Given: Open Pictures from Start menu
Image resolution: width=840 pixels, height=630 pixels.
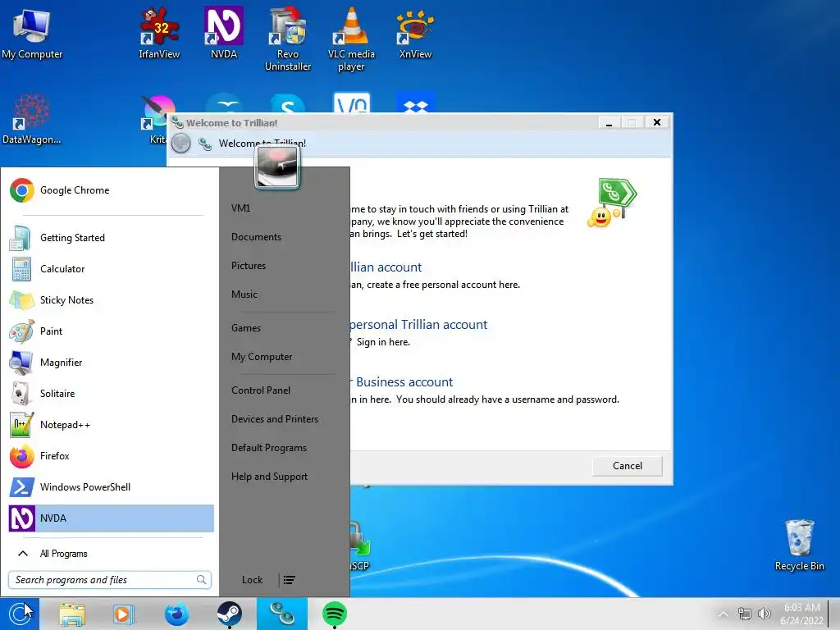Looking at the screenshot, I should tap(249, 266).
